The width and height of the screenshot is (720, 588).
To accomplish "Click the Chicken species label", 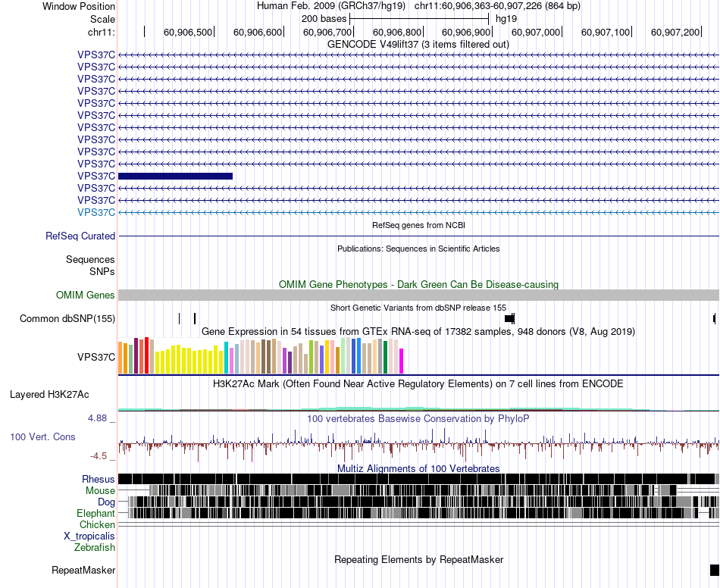I will [97, 524].
